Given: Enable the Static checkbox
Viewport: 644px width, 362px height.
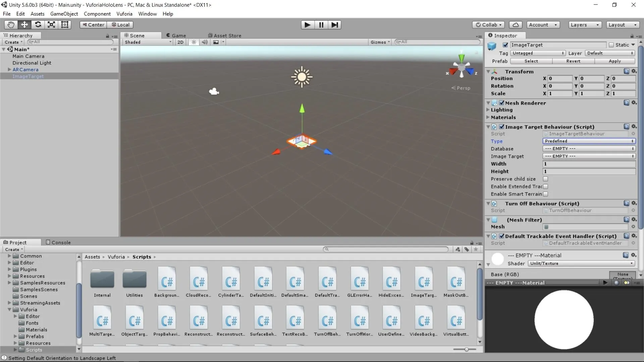Looking at the screenshot, I should coord(611,45).
